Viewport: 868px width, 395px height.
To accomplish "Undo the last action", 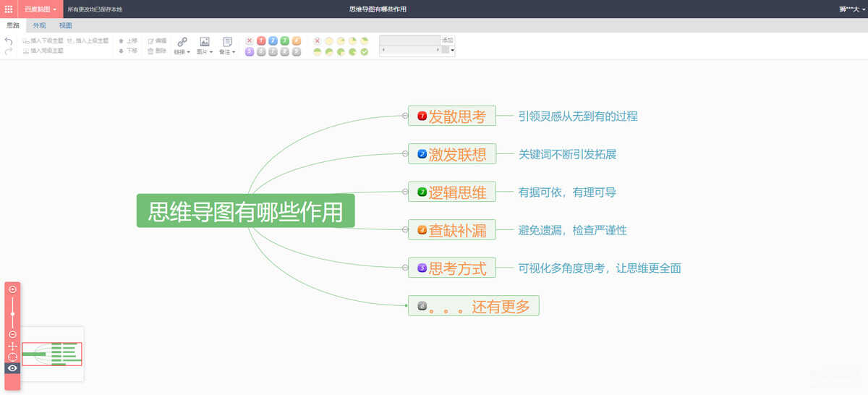I will [9, 41].
